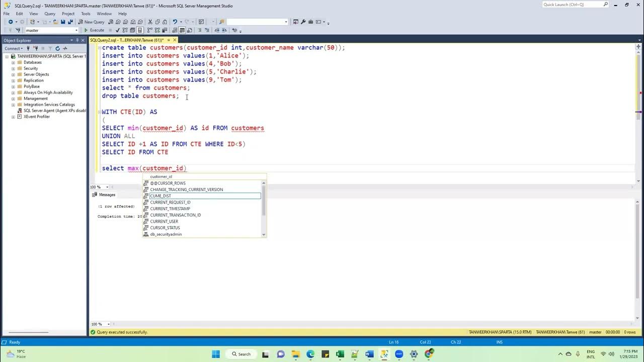
Task: Click the Save All icon
Action: (x=69, y=22)
